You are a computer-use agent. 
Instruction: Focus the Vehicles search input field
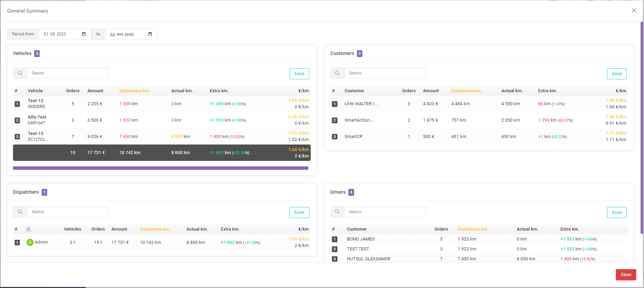tap(68, 73)
